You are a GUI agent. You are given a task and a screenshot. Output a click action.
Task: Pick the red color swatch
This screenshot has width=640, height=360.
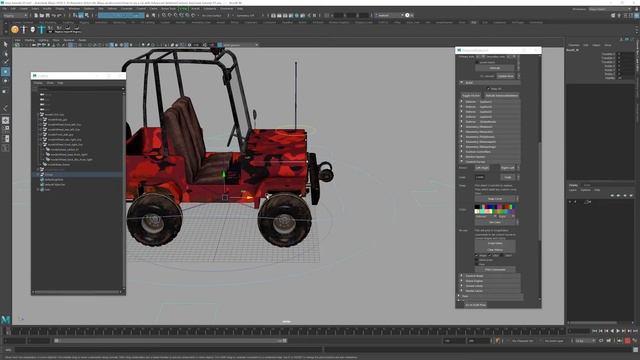pyautogui.click(x=508, y=207)
